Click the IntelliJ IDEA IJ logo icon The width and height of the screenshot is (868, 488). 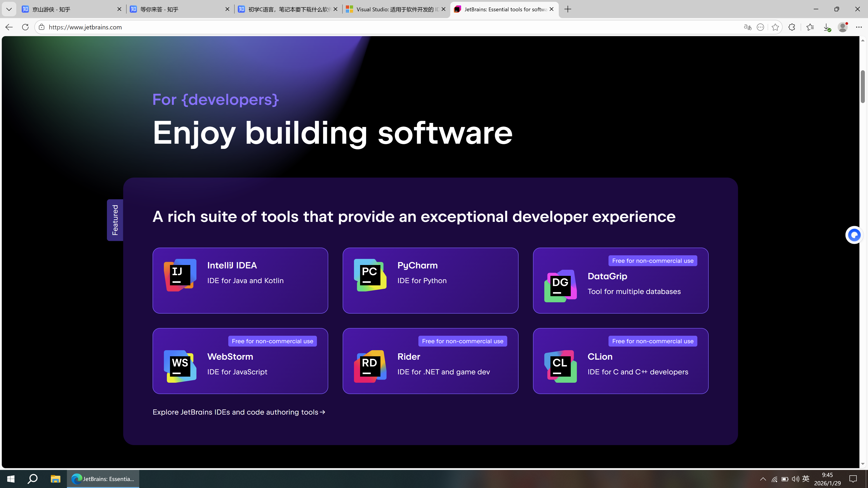pos(180,275)
